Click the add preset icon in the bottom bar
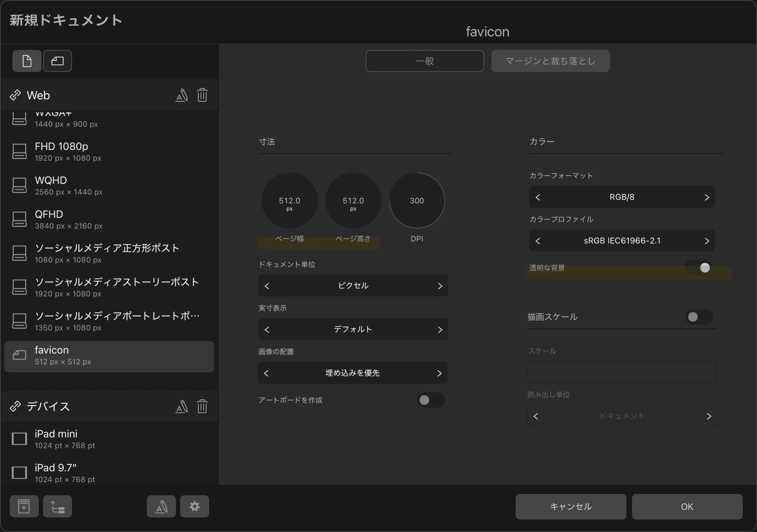This screenshot has height=532, width=757. (24, 506)
